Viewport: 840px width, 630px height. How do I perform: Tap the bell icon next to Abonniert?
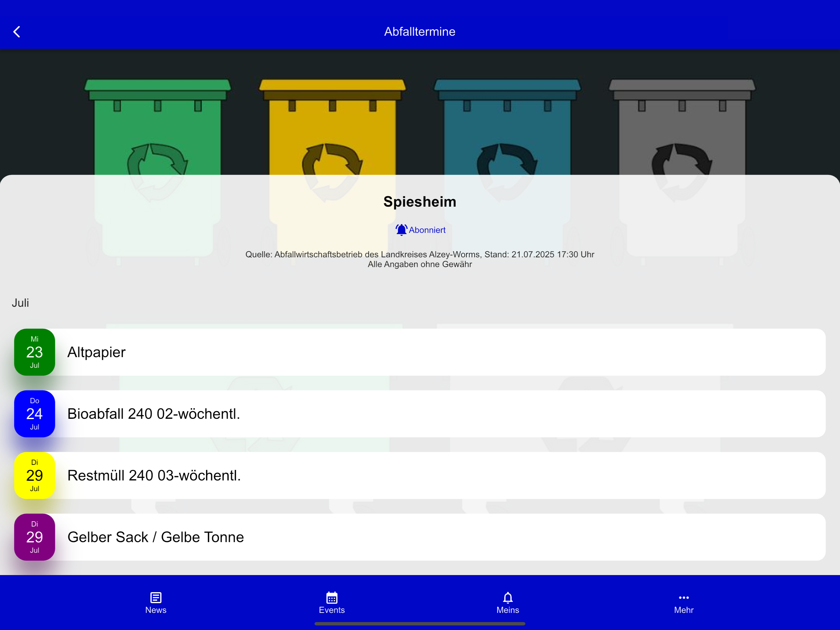pos(401,230)
